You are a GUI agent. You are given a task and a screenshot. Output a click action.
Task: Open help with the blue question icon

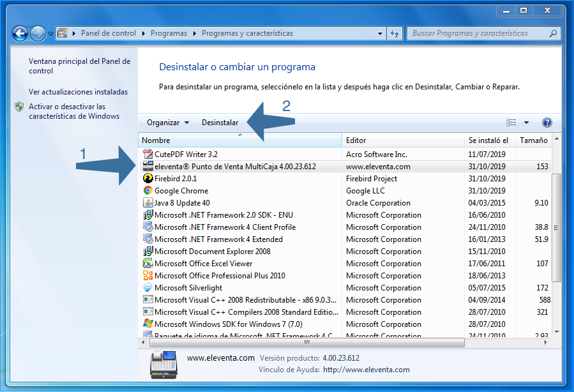tap(547, 122)
